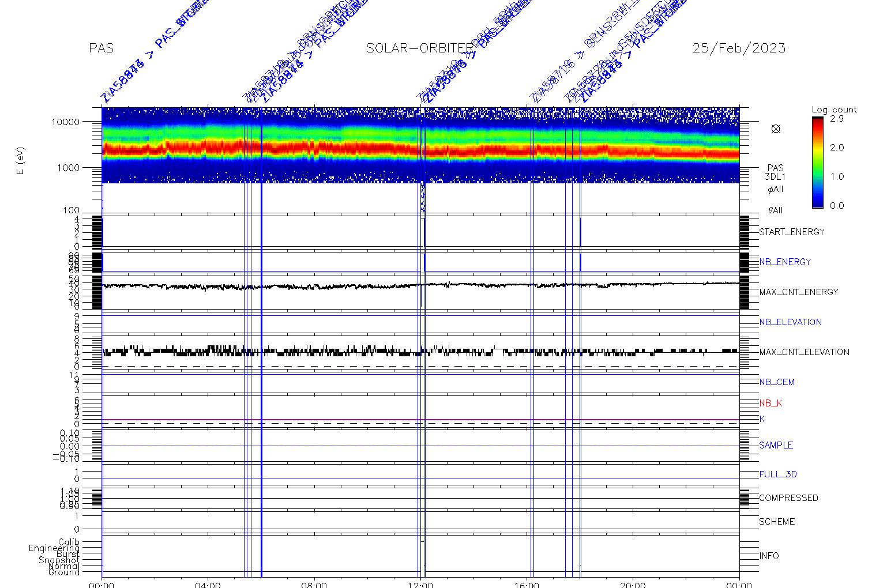Screen dimensions: 872x588
Task: Click the red 'NB_K' panel label
Action: tap(770, 404)
